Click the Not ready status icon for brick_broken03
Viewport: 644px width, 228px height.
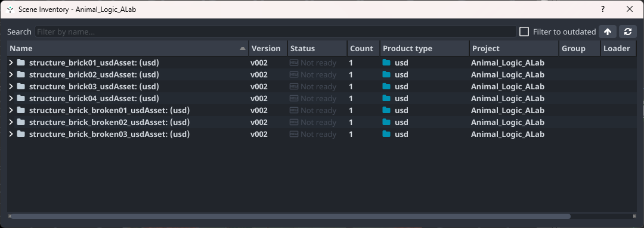(294, 134)
